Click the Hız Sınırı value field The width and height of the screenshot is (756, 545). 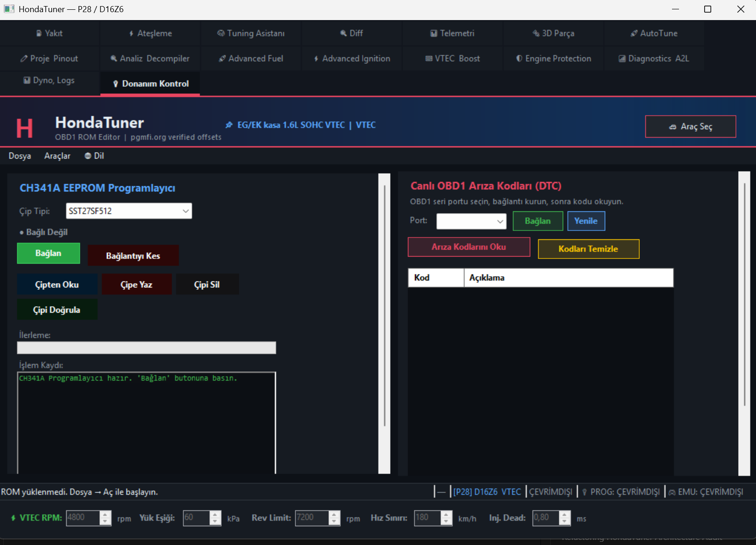427,518
